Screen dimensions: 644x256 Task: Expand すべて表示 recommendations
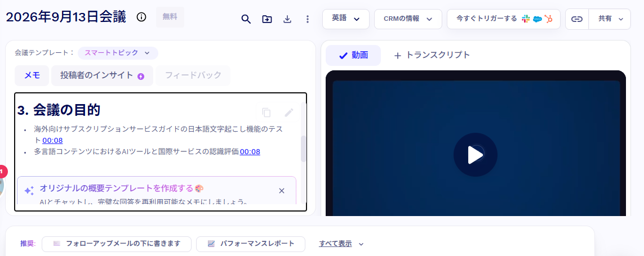pyautogui.click(x=341, y=244)
